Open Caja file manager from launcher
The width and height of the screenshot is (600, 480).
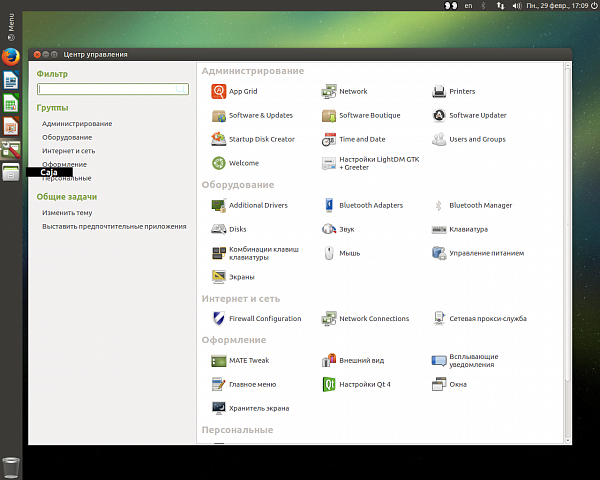click(x=11, y=172)
